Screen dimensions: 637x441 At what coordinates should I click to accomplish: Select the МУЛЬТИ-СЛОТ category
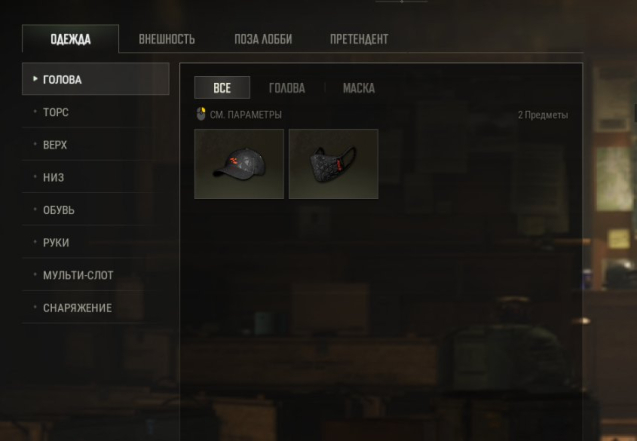[x=95, y=275]
